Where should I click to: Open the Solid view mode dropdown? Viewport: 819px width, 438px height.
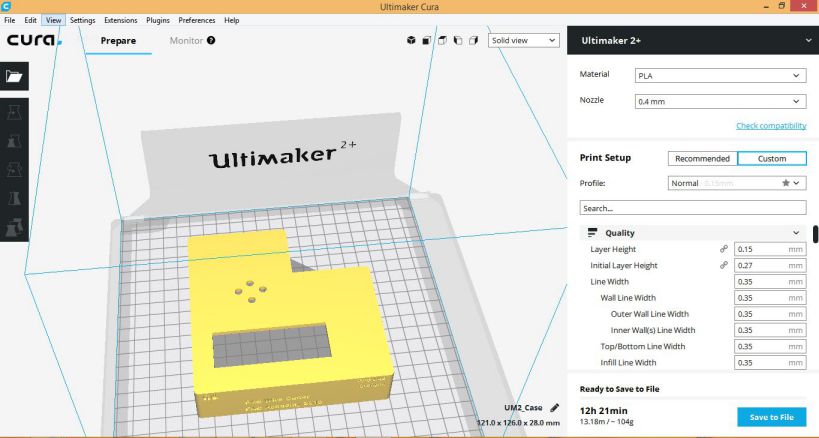click(524, 40)
